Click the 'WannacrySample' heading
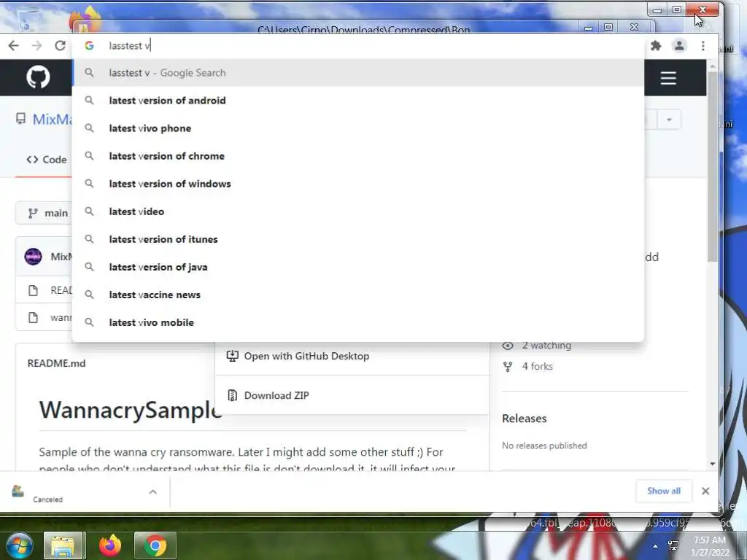 [131, 410]
